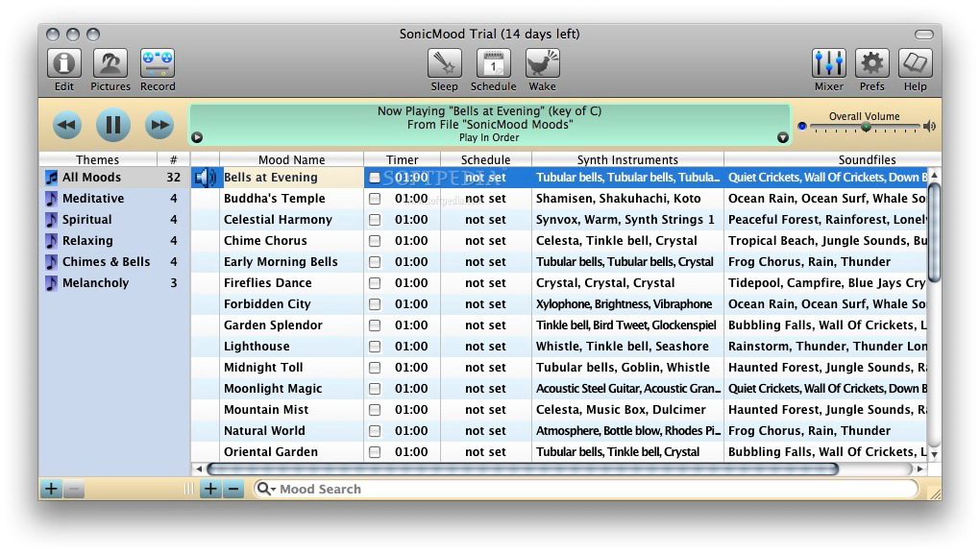Open the Mood Search magnifier dropdown
This screenshot has width=980, height=553.
266,490
